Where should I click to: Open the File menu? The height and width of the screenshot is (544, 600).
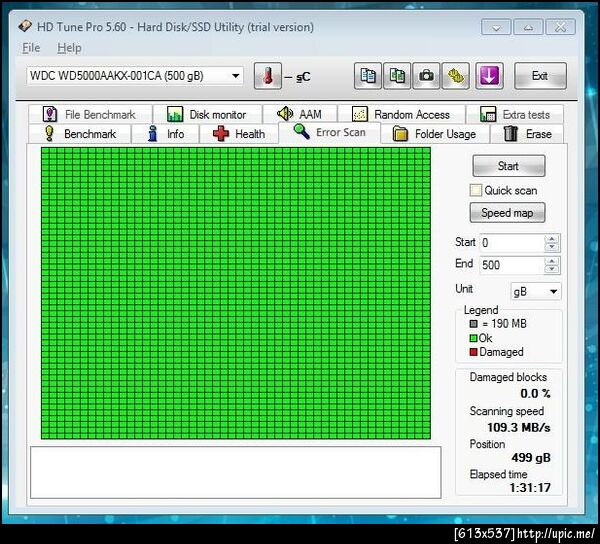(31, 48)
